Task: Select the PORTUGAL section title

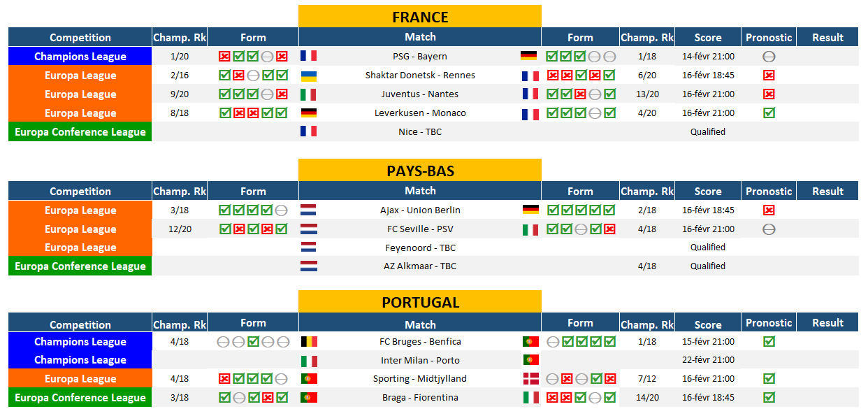Action: [x=420, y=303]
